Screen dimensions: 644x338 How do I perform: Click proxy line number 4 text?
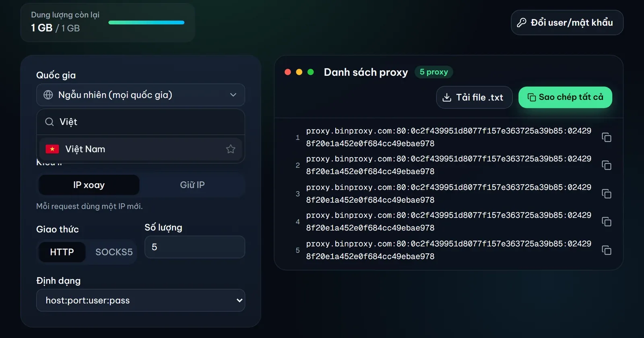coord(449,222)
